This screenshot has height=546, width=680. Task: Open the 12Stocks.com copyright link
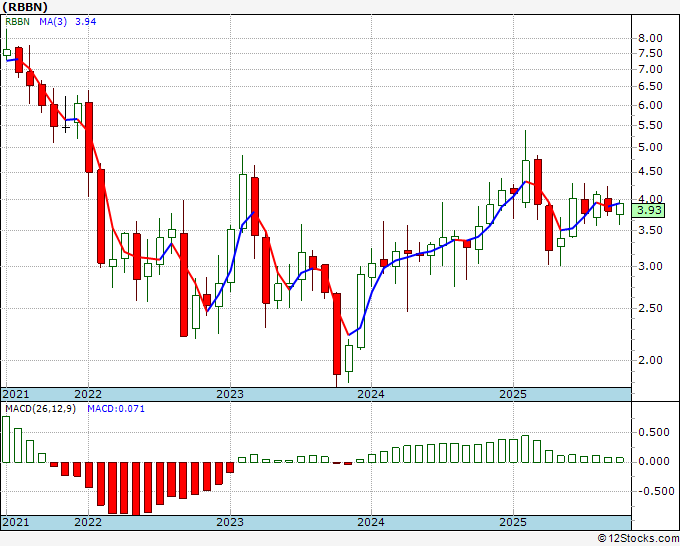639,539
